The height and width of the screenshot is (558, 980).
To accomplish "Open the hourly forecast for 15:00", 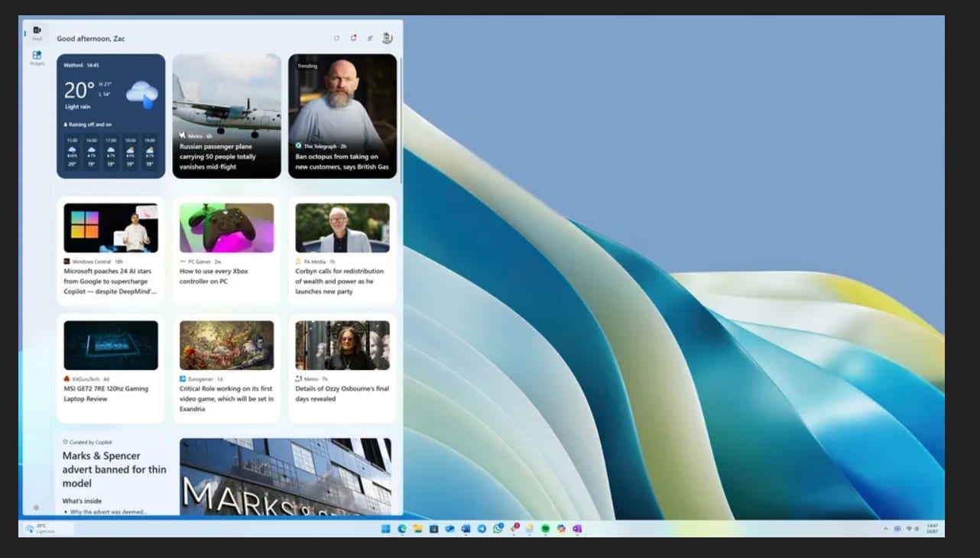I will click(72, 151).
